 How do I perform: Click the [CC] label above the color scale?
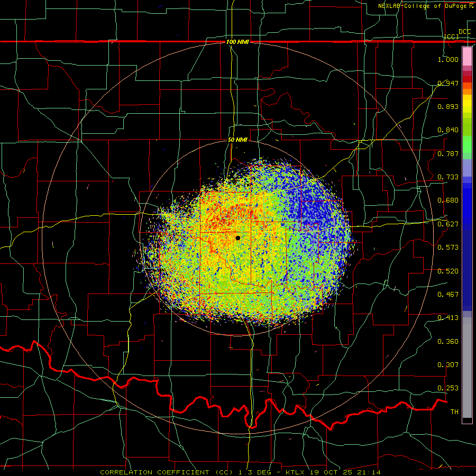coord(452,36)
